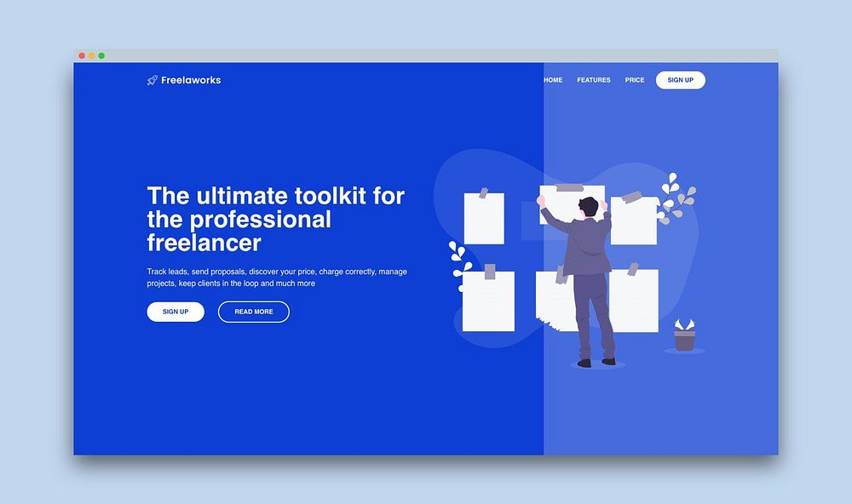Click the bottom-left taped paper note
Viewport: 852px width, 504px height.
[488, 298]
